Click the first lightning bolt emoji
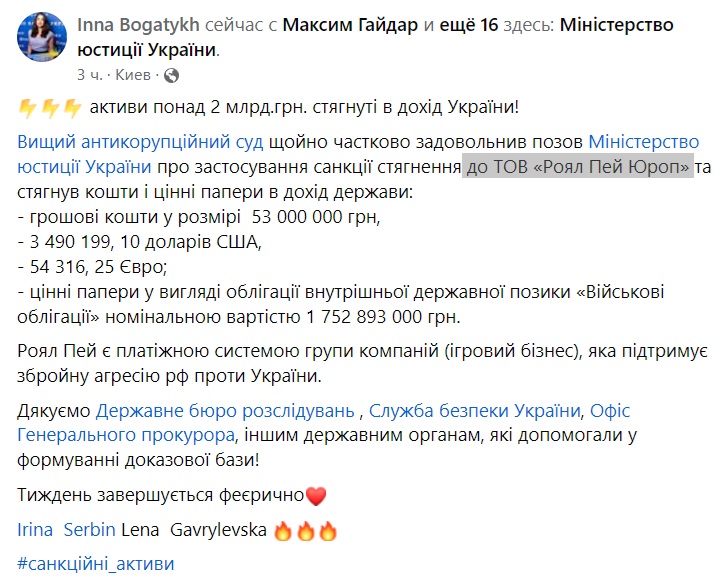The height and width of the screenshot is (581, 728). click(x=28, y=108)
